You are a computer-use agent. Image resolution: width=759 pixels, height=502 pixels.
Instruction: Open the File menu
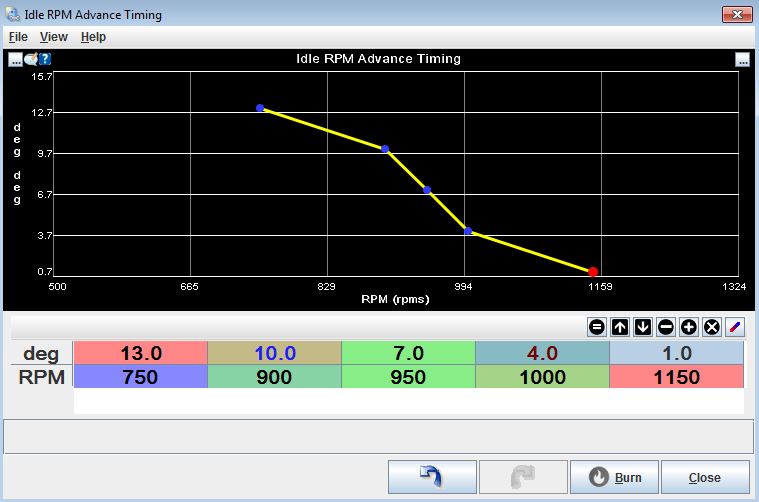[x=18, y=37]
